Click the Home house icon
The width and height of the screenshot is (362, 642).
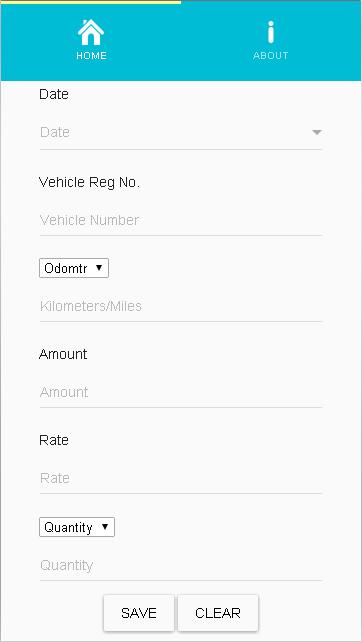click(91, 32)
